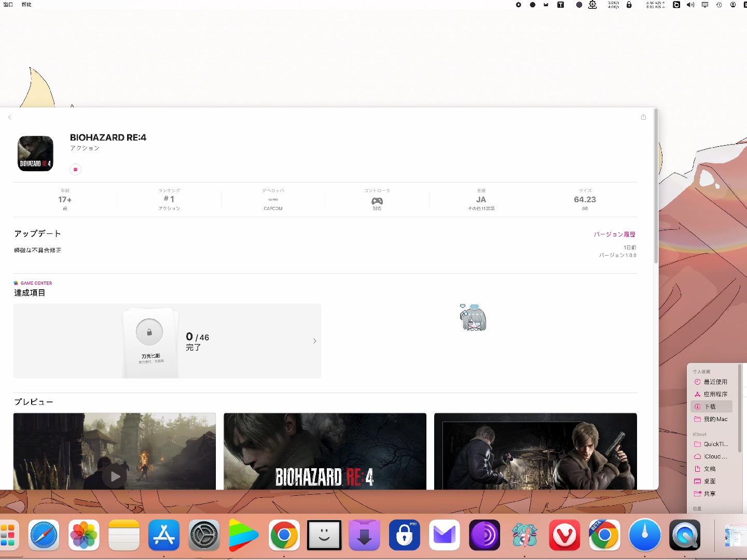Select 下载 in the Finder sidebar

(x=711, y=407)
